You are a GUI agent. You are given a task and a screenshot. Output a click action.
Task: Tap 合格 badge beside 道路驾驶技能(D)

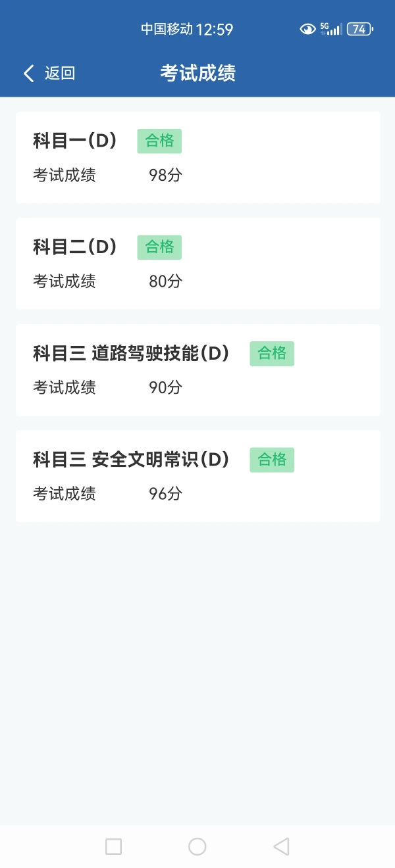[272, 354]
